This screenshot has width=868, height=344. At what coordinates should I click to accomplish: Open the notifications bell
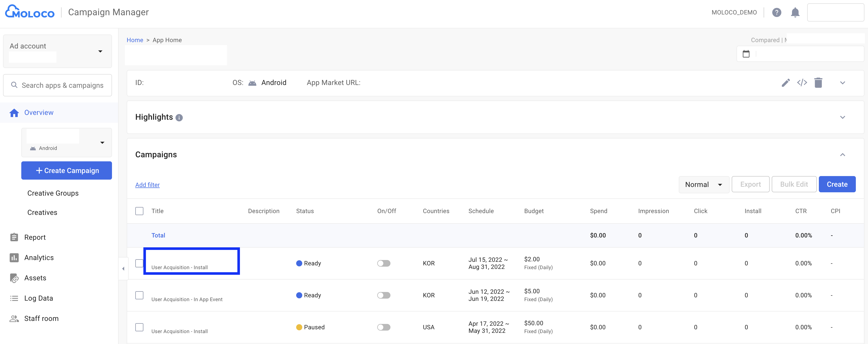(795, 12)
